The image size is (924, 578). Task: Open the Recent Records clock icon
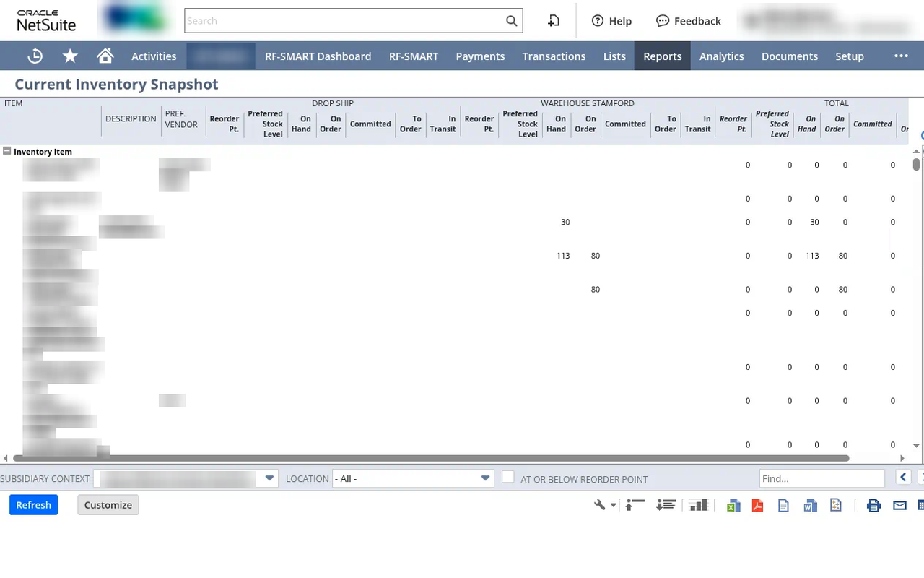point(35,56)
